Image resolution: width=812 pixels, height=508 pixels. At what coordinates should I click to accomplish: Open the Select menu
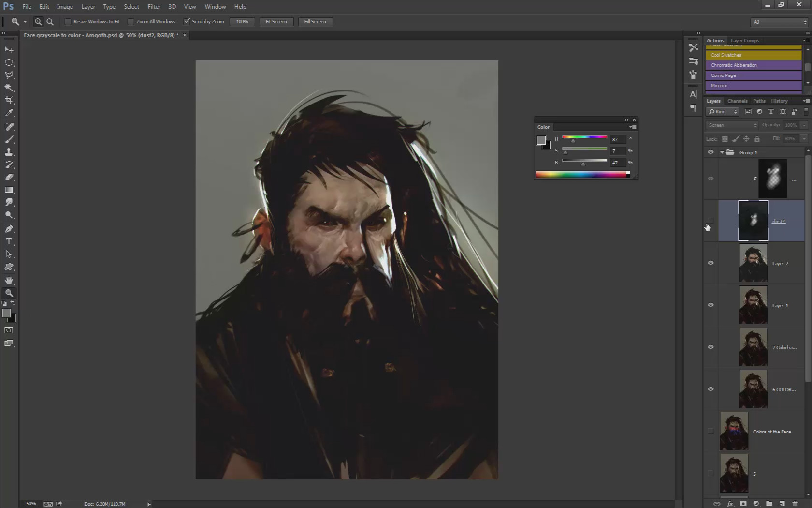(x=131, y=7)
